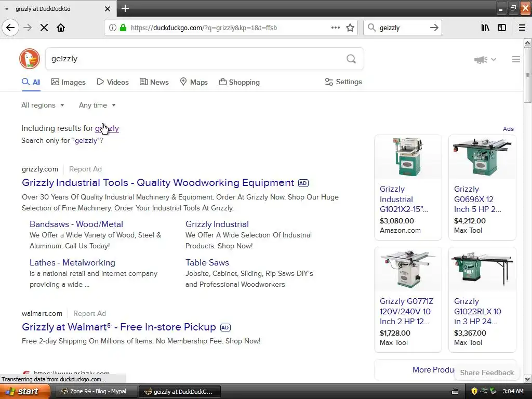Open Grizzly G0696X table saw thumbnail
This screenshot has height=399, width=532.
pos(482,157)
